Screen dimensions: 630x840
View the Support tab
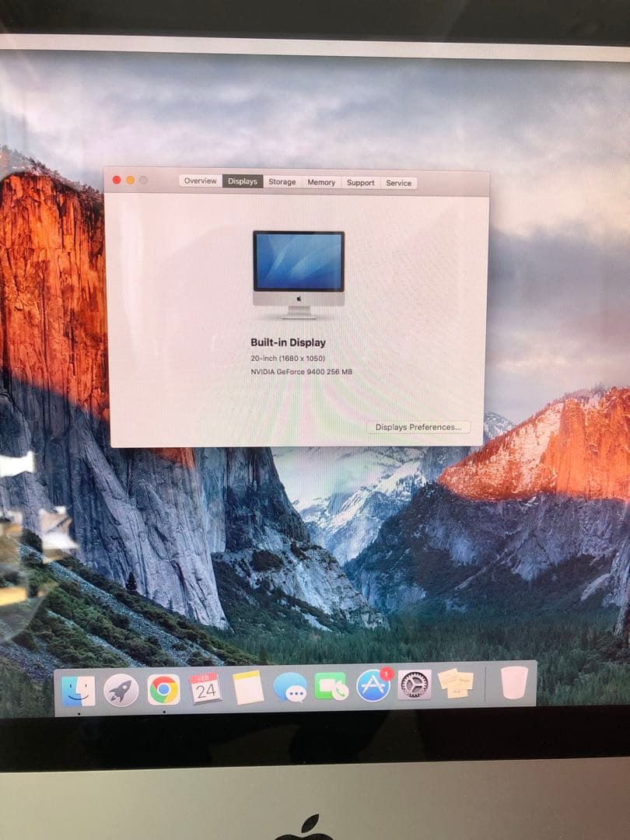click(x=361, y=181)
